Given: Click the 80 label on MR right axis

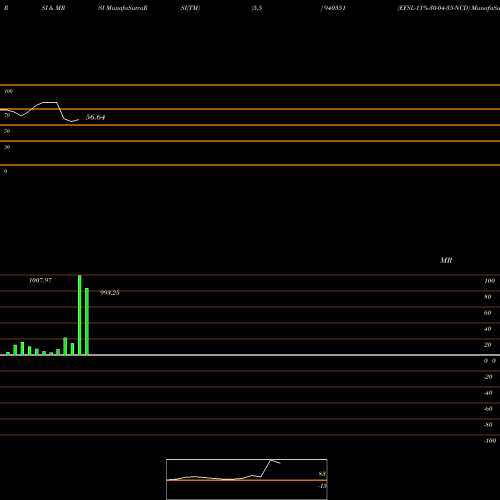Looking at the screenshot, I should pos(488,297).
